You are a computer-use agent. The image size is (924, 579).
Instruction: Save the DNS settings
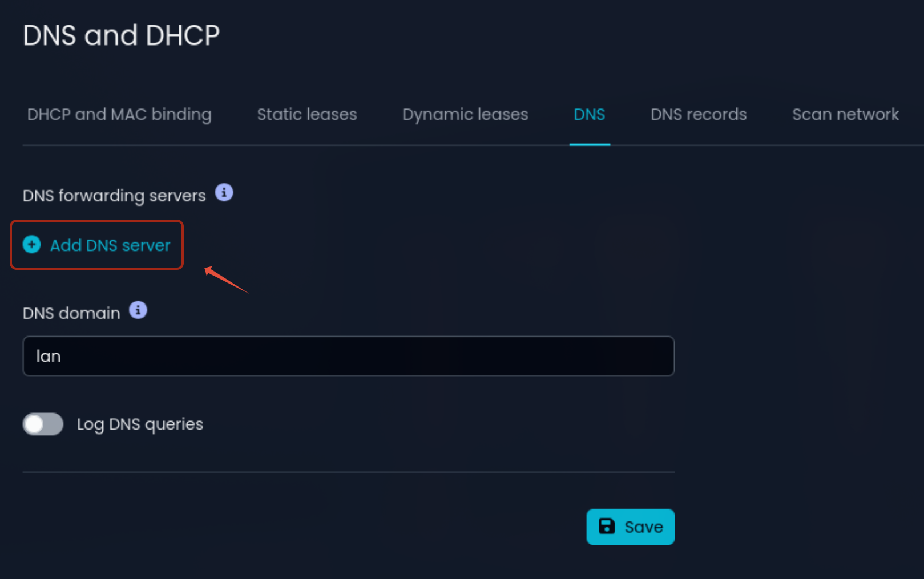coord(631,527)
